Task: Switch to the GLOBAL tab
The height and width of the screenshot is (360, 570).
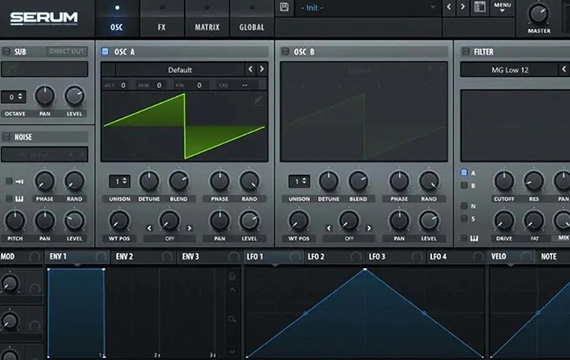Action: tap(252, 19)
